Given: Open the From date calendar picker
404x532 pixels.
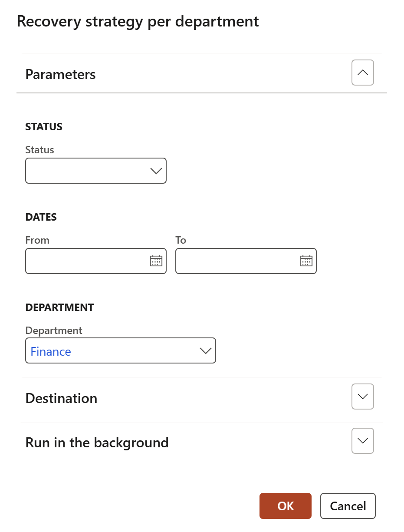Looking at the screenshot, I should click(156, 261).
